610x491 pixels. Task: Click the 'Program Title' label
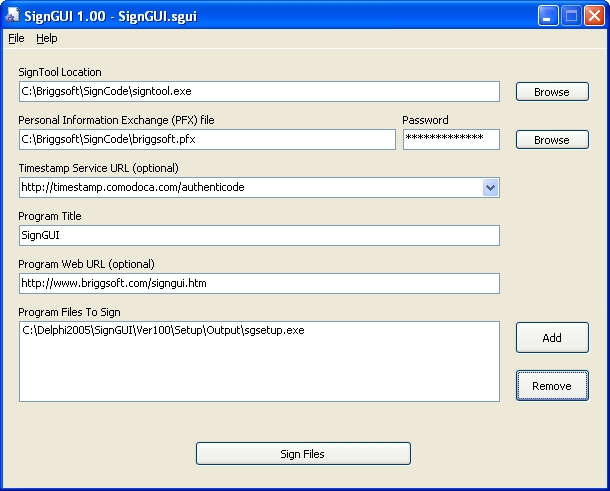click(50, 216)
